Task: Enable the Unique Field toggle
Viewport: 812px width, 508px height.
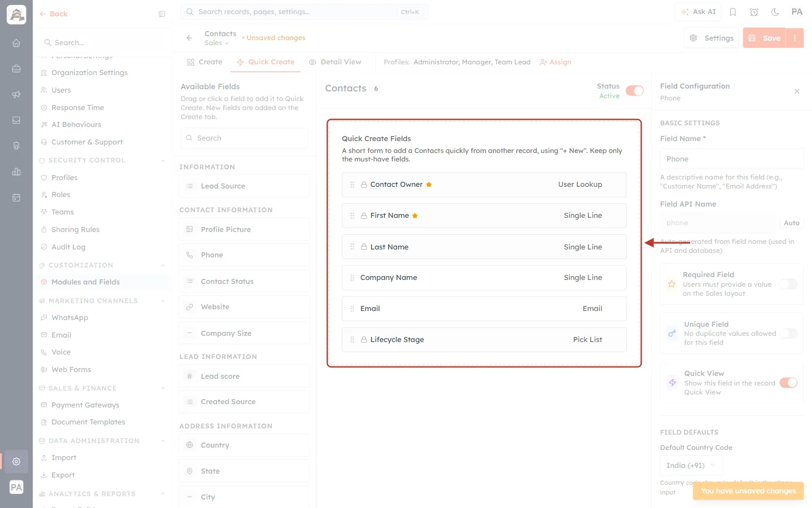Action: pyautogui.click(x=789, y=334)
